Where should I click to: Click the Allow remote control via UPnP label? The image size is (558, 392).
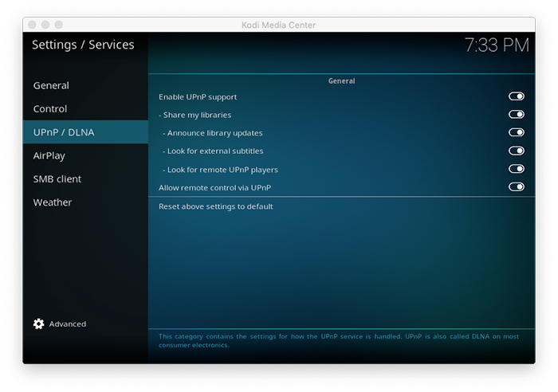pos(215,188)
